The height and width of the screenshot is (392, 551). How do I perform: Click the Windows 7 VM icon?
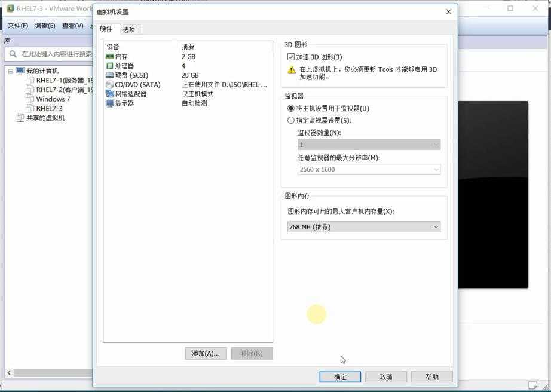tap(30, 99)
